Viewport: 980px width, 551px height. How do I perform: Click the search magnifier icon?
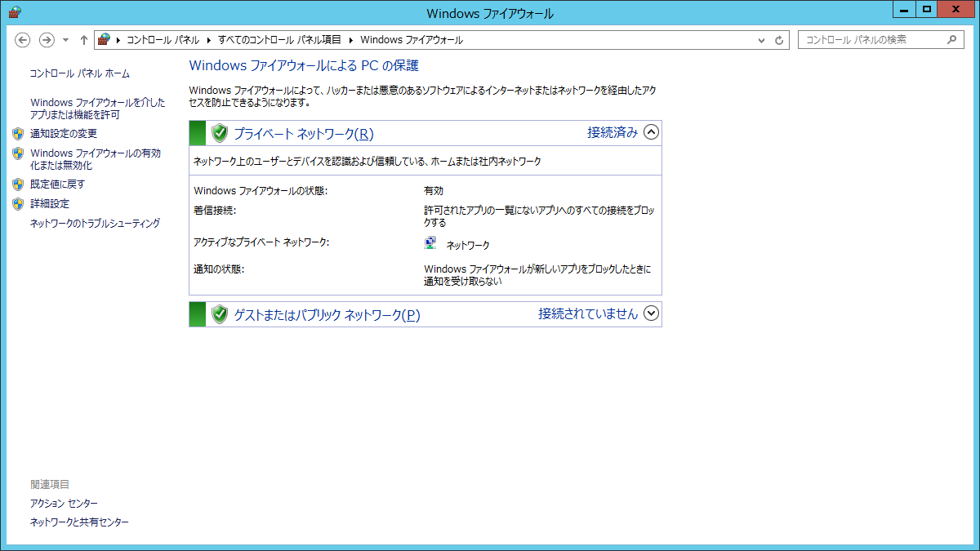click(x=952, y=39)
